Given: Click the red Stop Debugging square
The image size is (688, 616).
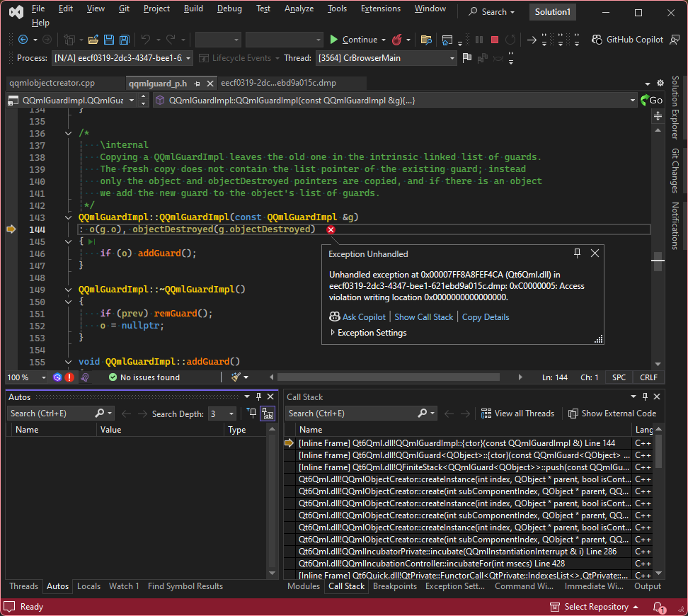Looking at the screenshot, I should click(495, 40).
